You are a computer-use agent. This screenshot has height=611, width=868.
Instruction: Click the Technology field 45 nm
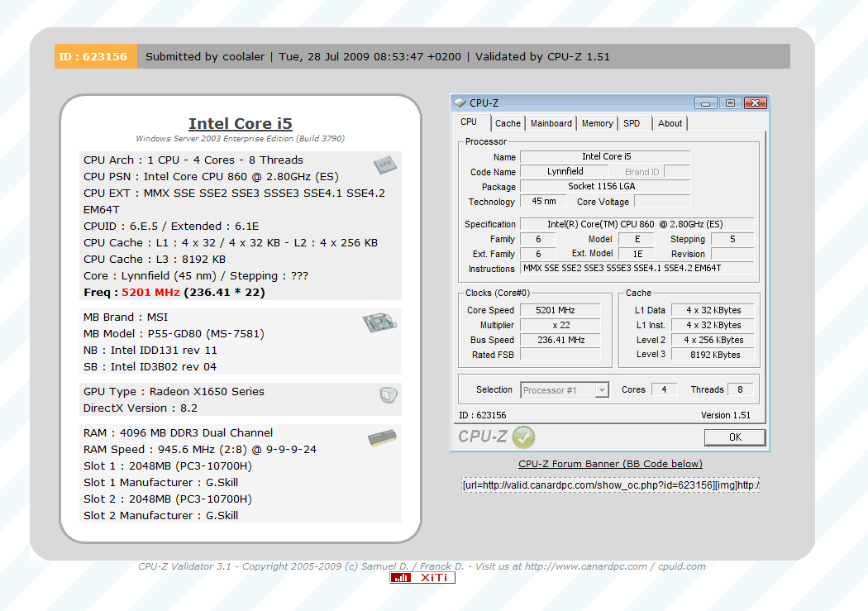coord(544,202)
